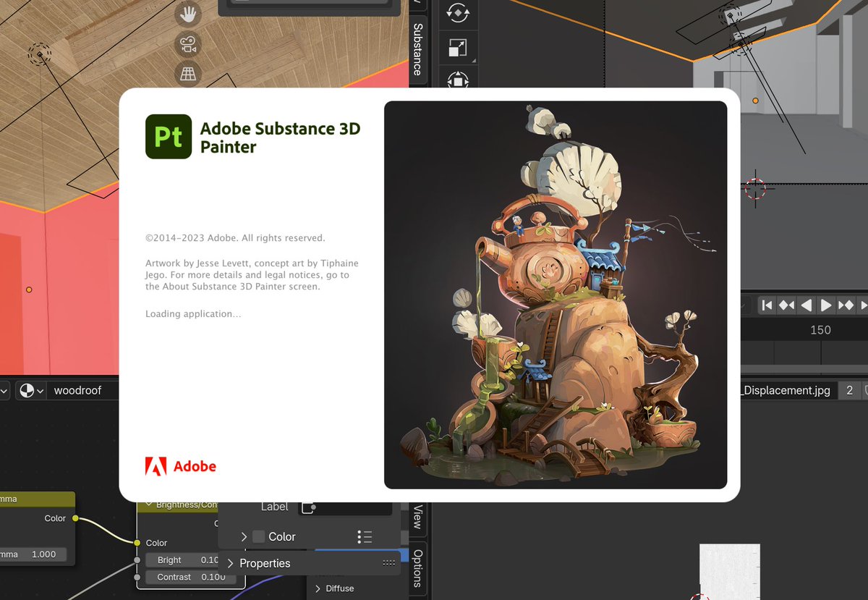Enable the node Color checkbox
This screenshot has width=868, height=600.
click(258, 536)
